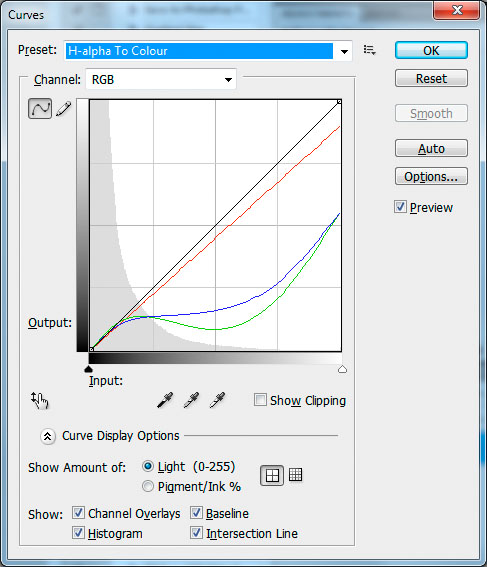The width and height of the screenshot is (487, 567).
Task: Open the Options... dialog
Action: click(x=431, y=176)
